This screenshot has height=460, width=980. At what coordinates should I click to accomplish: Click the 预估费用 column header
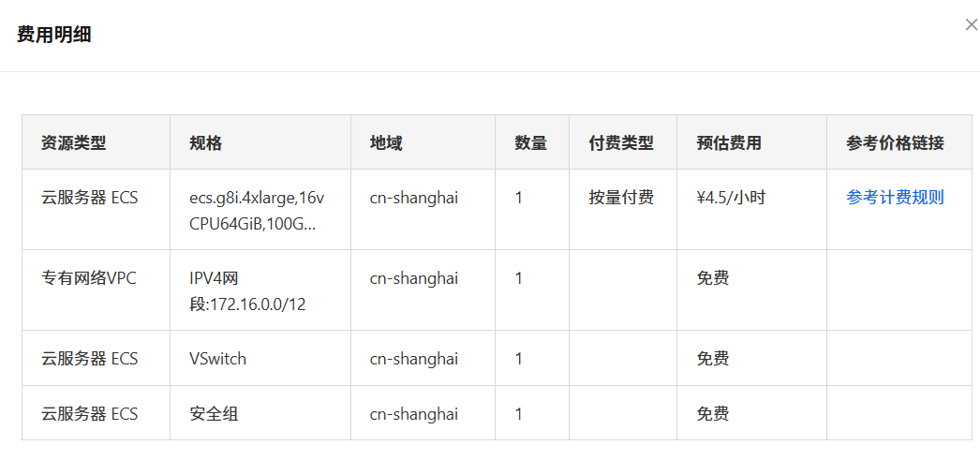coord(729,143)
